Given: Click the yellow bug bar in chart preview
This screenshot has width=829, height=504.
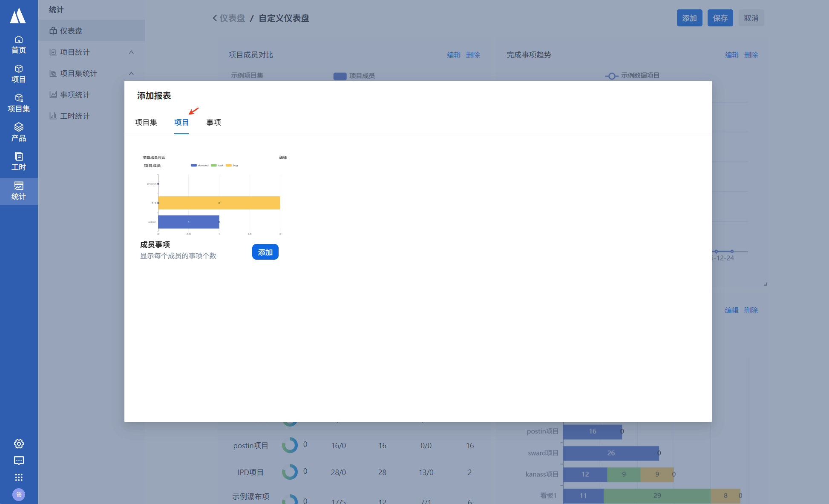Looking at the screenshot, I should 219,203.
